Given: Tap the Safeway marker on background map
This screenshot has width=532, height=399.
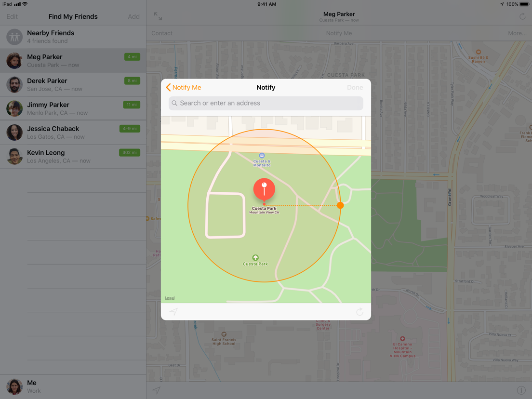Looking at the screenshot, I should tap(148, 218).
